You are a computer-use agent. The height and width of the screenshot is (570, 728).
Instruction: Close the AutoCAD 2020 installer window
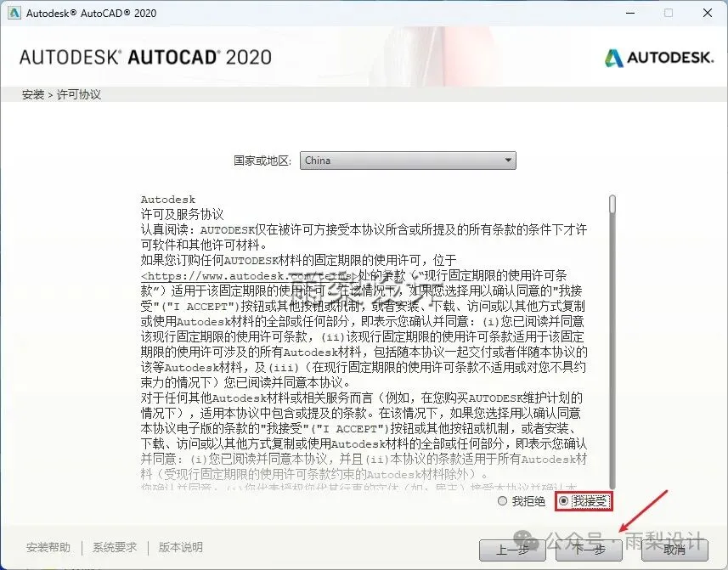click(707, 13)
